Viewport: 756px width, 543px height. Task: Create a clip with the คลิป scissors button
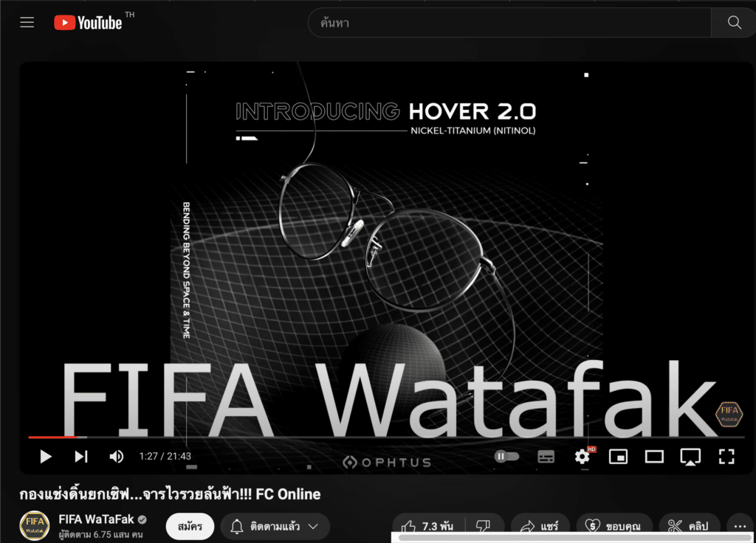(x=688, y=526)
